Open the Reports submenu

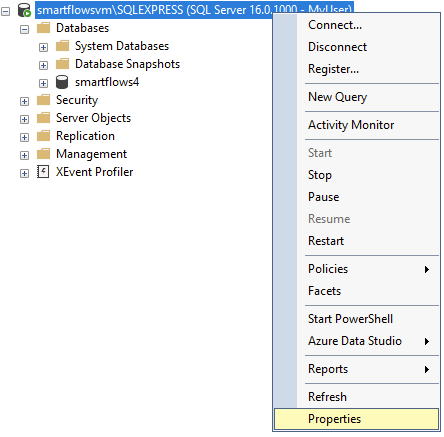(356, 369)
